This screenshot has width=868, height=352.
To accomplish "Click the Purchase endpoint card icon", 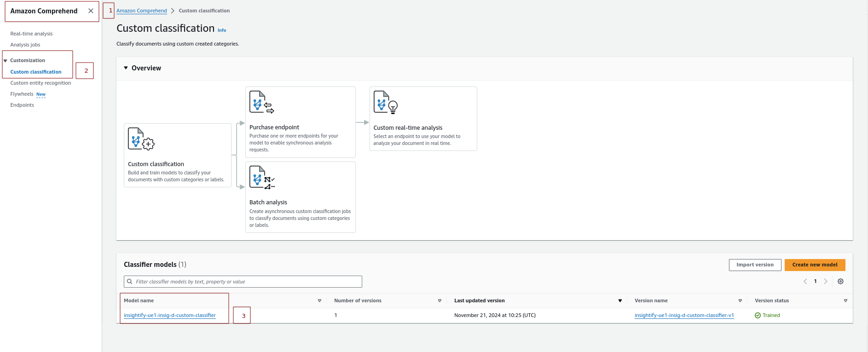I will tap(262, 102).
